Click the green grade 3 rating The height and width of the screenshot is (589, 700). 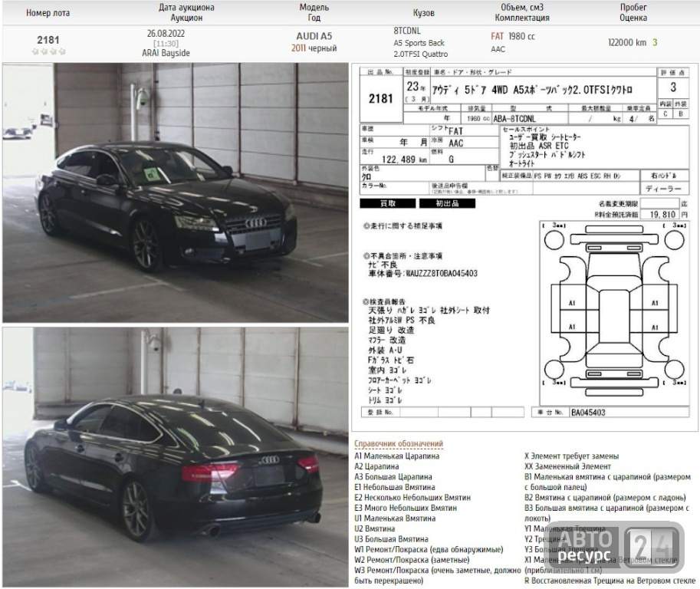click(655, 42)
